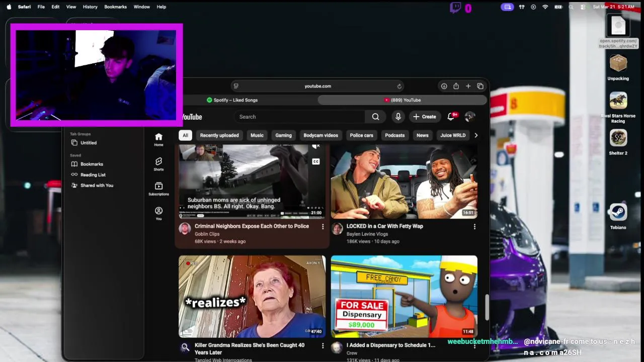Open options for Dispensary Schedule 1 video
This screenshot has width=644, height=362.
pos(474,346)
